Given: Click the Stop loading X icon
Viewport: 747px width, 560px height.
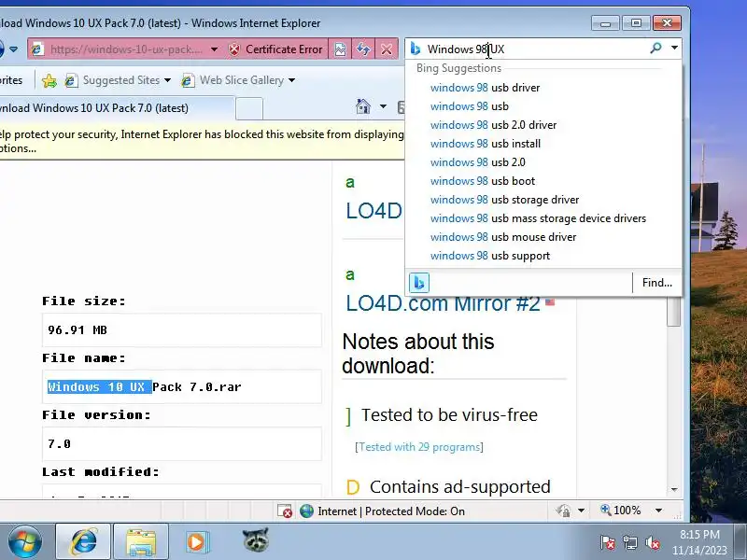Looking at the screenshot, I should click(387, 49).
